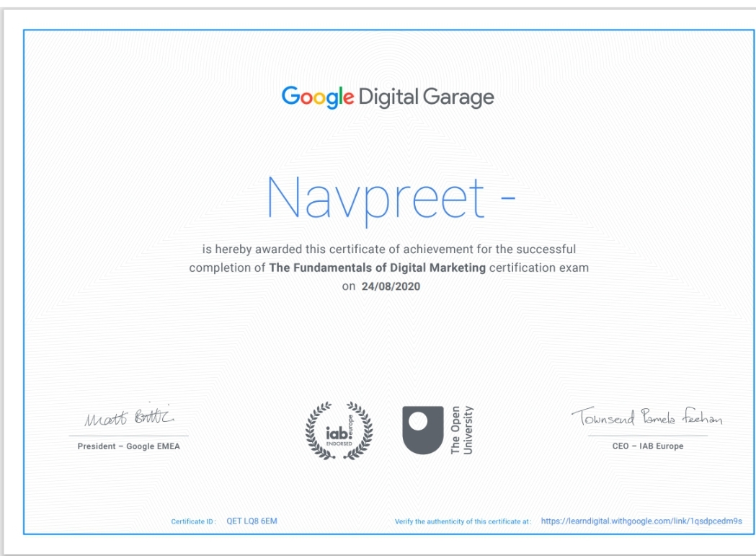Click the line is hereby awarded this certificate
Image resolution: width=756 pixels, height=556 pixels.
[x=388, y=250]
